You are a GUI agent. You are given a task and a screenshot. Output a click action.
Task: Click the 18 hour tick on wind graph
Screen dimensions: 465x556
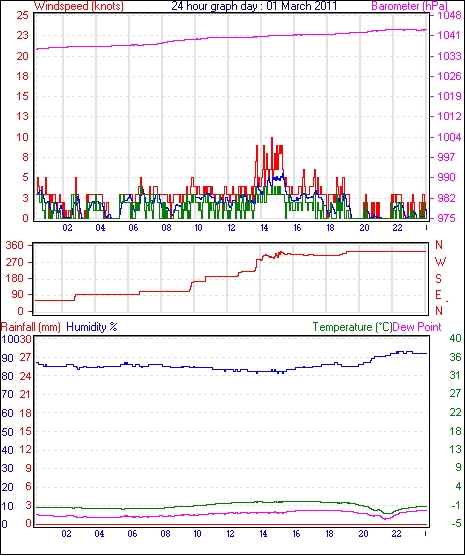point(330,228)
